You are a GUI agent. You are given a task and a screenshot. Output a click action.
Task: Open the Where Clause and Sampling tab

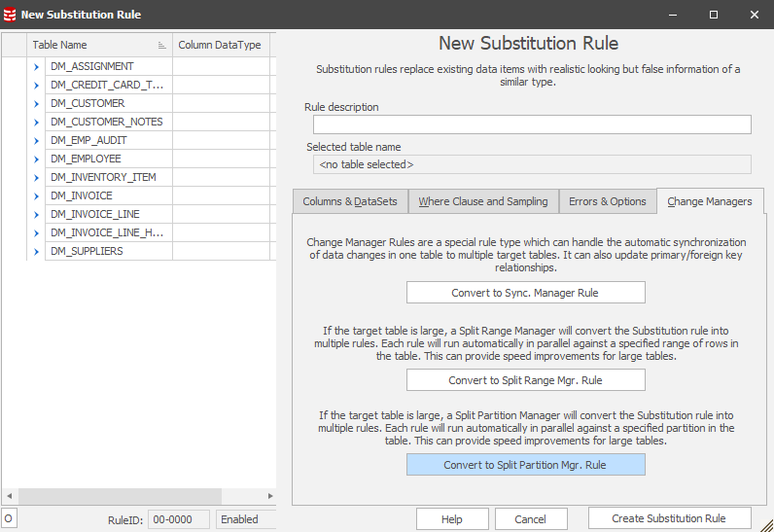pos(483,201)
